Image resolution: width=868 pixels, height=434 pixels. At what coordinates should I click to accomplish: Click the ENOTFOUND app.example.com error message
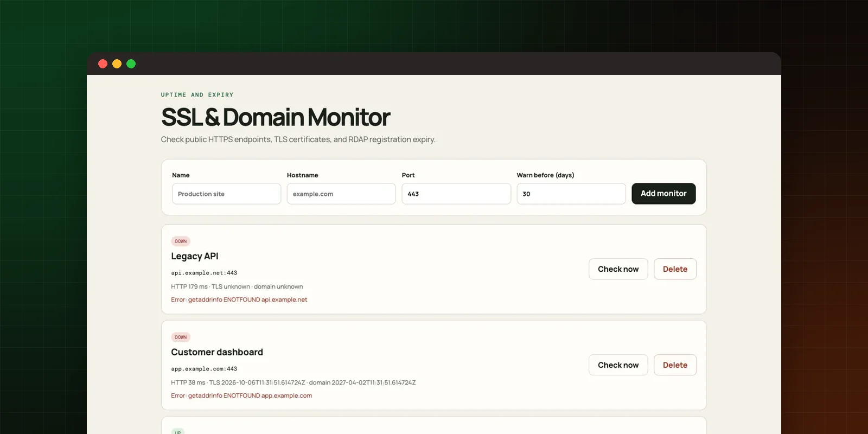(241, 395)
